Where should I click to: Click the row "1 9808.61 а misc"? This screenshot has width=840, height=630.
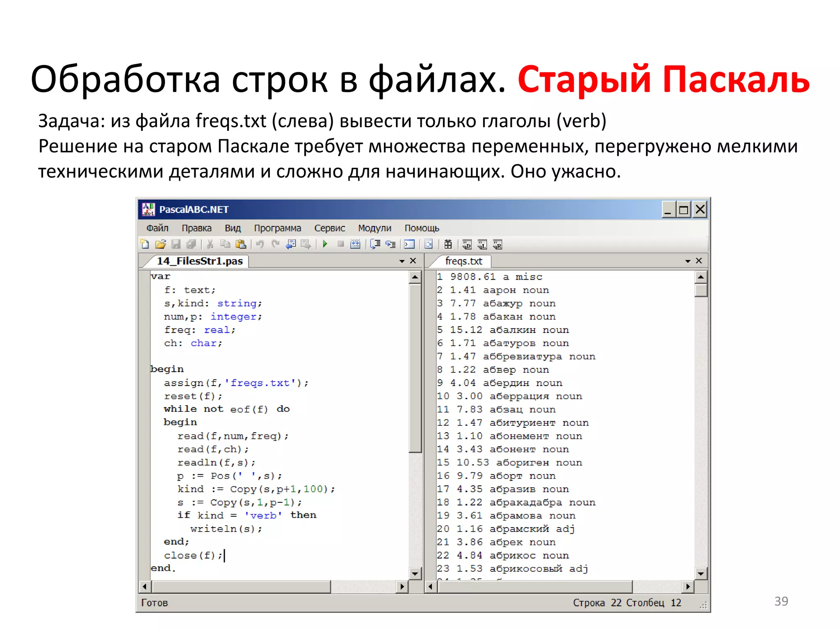point(489,277)
